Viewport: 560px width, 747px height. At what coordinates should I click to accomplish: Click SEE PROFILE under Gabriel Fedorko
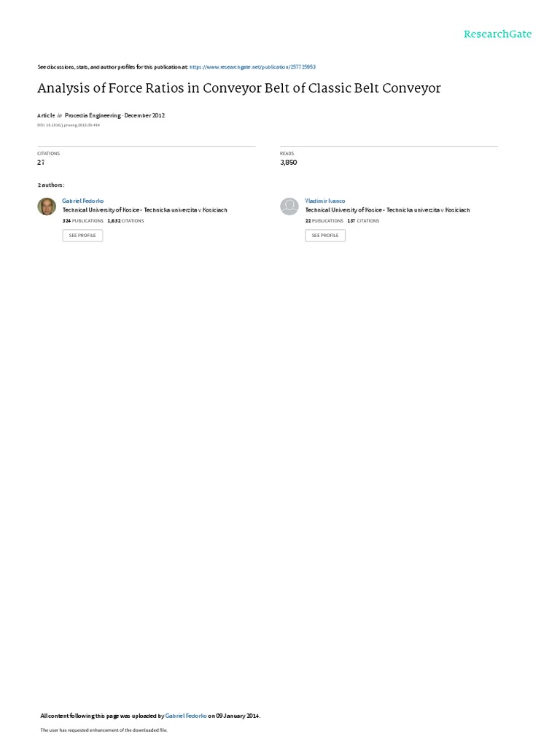coord(82,236)
